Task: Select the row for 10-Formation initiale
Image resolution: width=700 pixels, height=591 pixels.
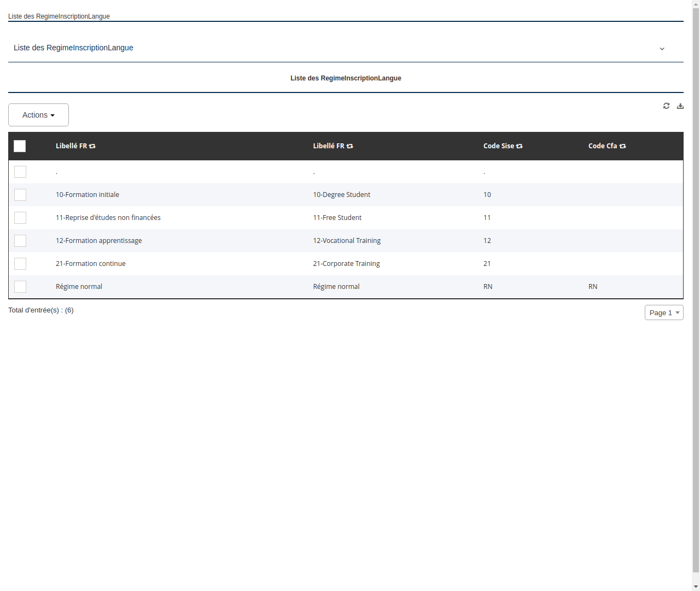Action: click(20, 195)
